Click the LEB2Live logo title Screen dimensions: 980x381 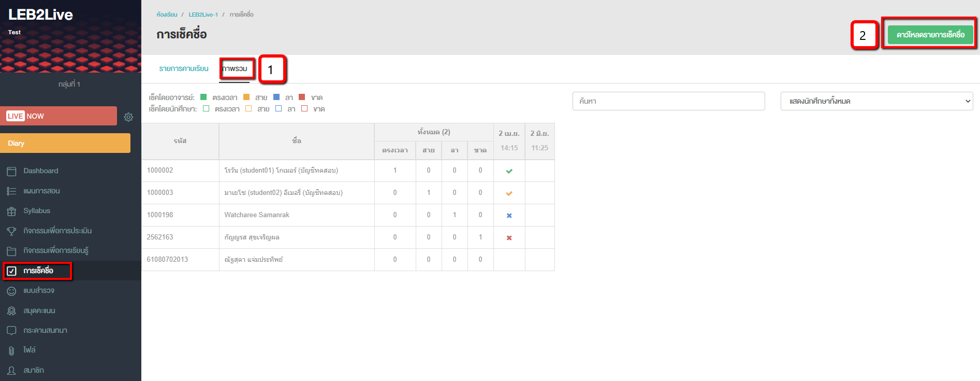(x=40, y=15)
